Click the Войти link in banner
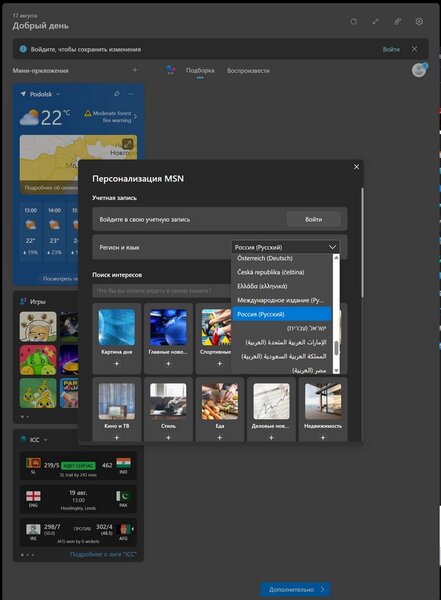The image size is (441, 600). click(x=391, y=49)
